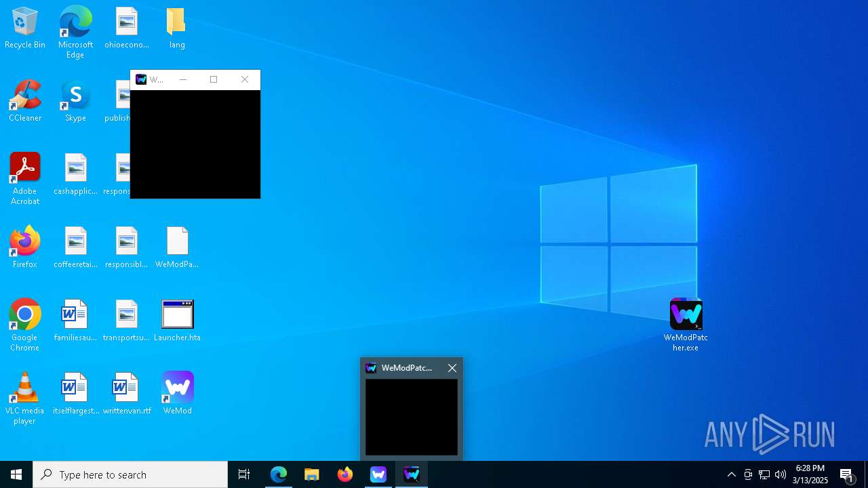
Task: Launch CCleaner desktop shortcut
Action: click(x=25, y=101)
